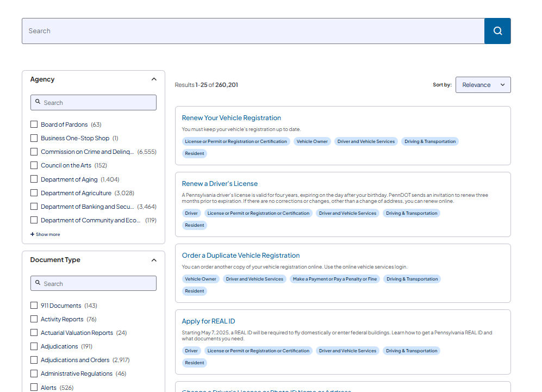
Task: Click the plus icon beside Show more
Action: (x=33, y=234)
